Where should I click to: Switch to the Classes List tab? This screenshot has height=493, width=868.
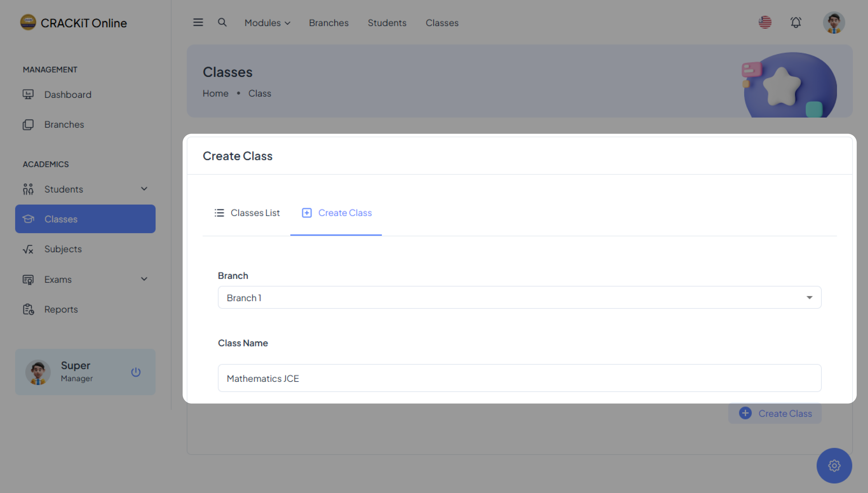point(247,213)
